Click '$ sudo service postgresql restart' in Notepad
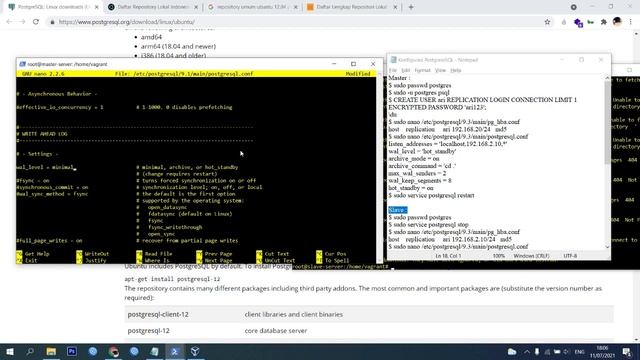The width and height of the screenshot is (640, 360). 431,196
